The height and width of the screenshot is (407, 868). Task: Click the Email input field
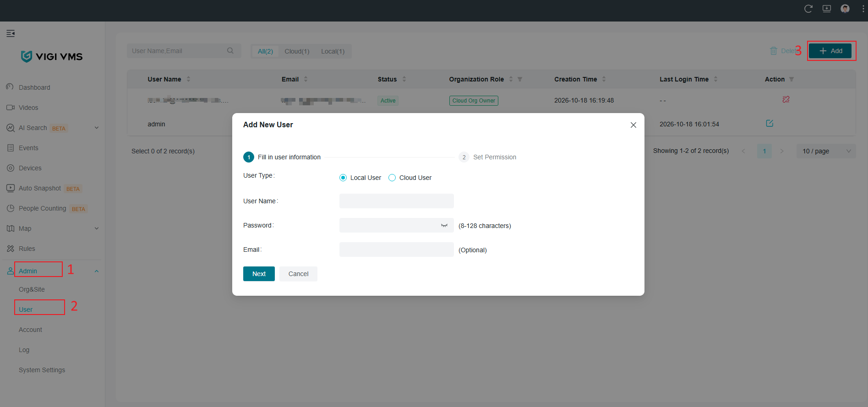[397, 250]
